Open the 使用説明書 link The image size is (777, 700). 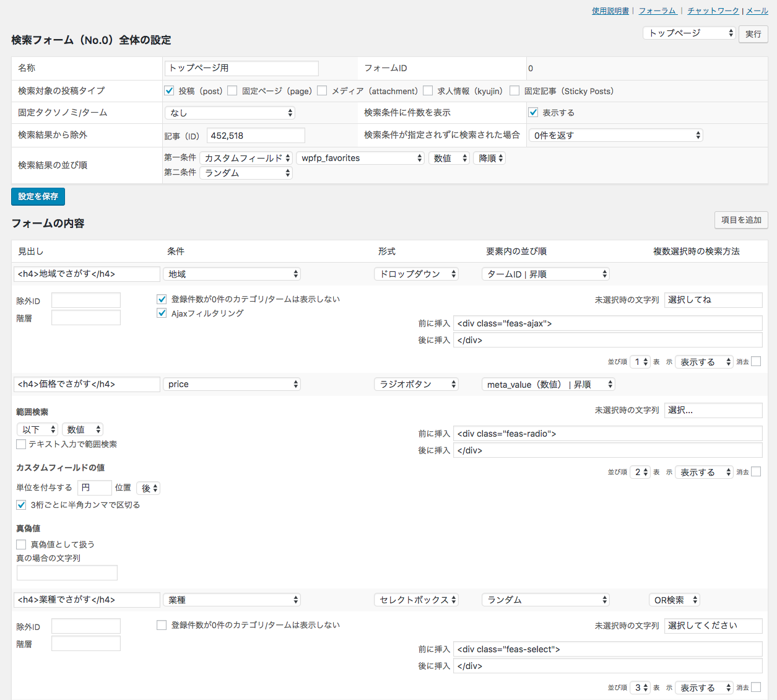(x=610, y=11)
